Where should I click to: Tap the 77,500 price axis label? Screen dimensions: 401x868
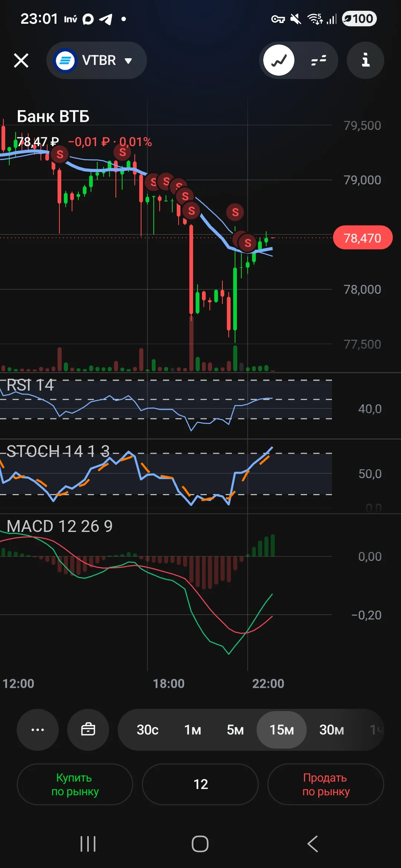(x=362, y=344)
